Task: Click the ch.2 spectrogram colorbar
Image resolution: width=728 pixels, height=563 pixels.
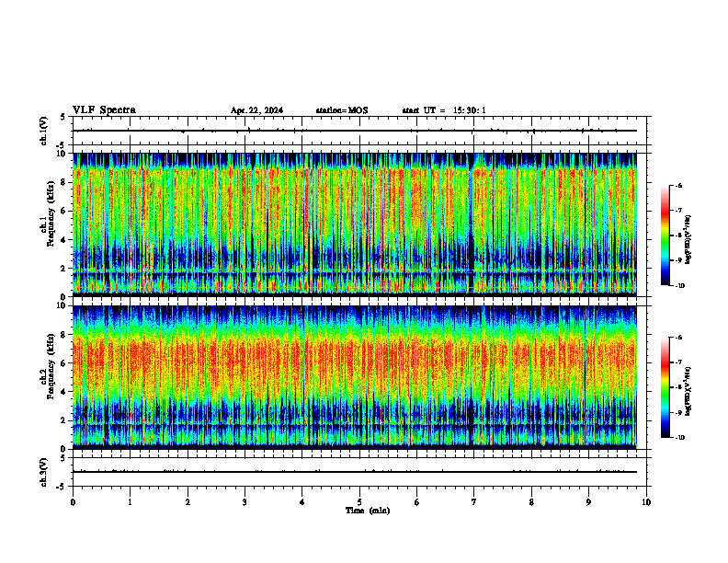Action: point(665,387)
